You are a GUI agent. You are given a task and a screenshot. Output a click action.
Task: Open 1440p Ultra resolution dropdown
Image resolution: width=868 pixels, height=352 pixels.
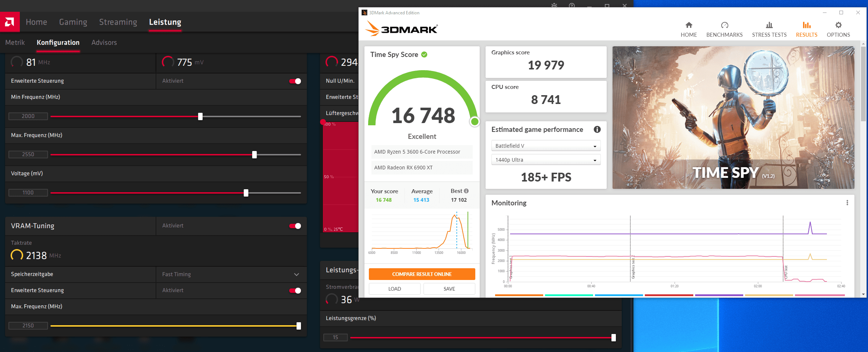(x=546, y=160)
